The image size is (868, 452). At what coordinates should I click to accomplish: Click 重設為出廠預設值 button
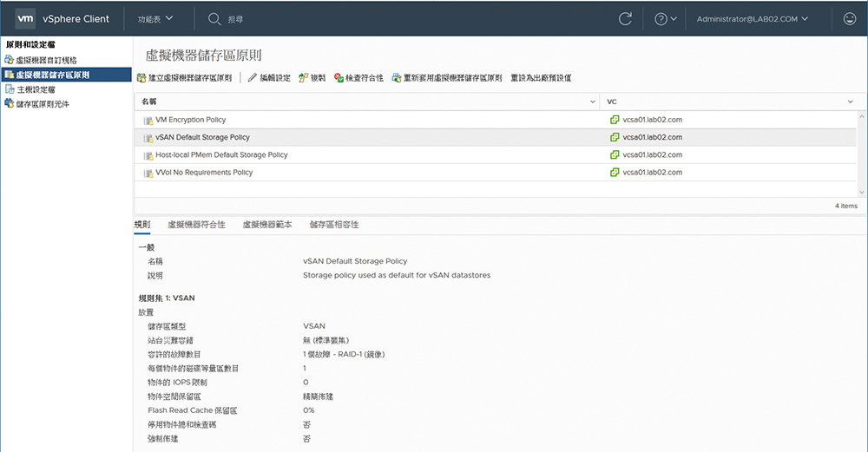tap(541, 78)
